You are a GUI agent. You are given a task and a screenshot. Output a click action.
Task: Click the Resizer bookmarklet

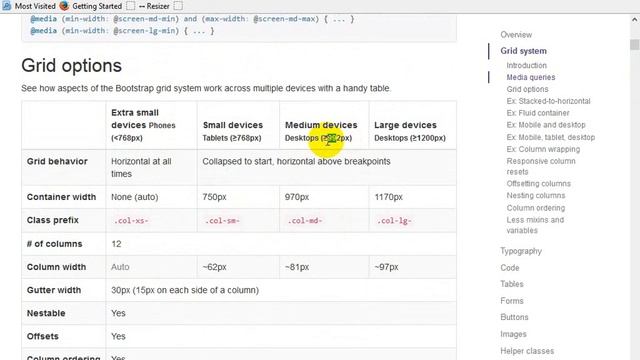click(154, 6)
